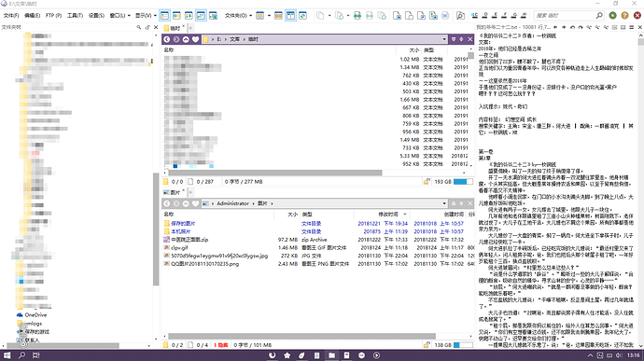Click the red round X toolbar icon

(637, 16)
